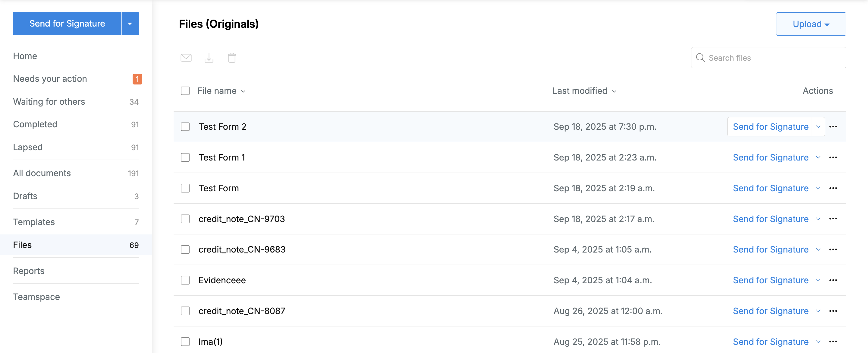Click the email envelope toolbar icon

click(186, 58)
